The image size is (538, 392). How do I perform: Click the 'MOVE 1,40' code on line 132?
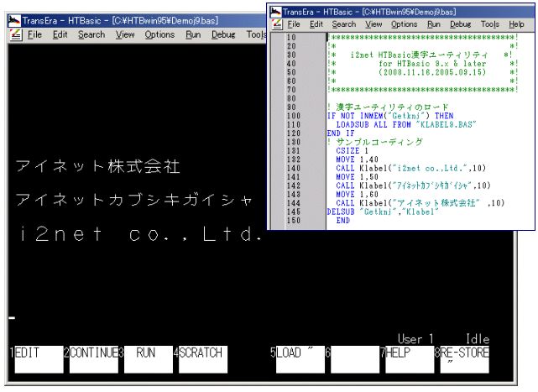click(358, 159)
